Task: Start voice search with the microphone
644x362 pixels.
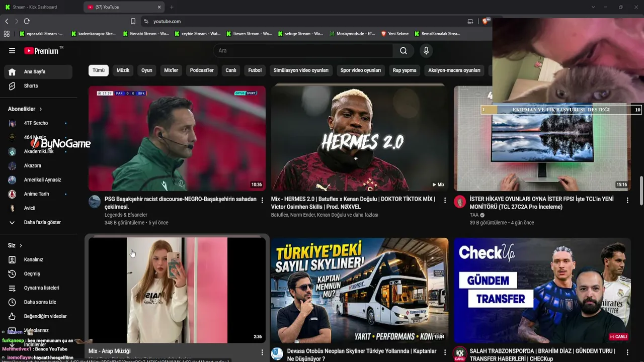Action: point(426,51)
